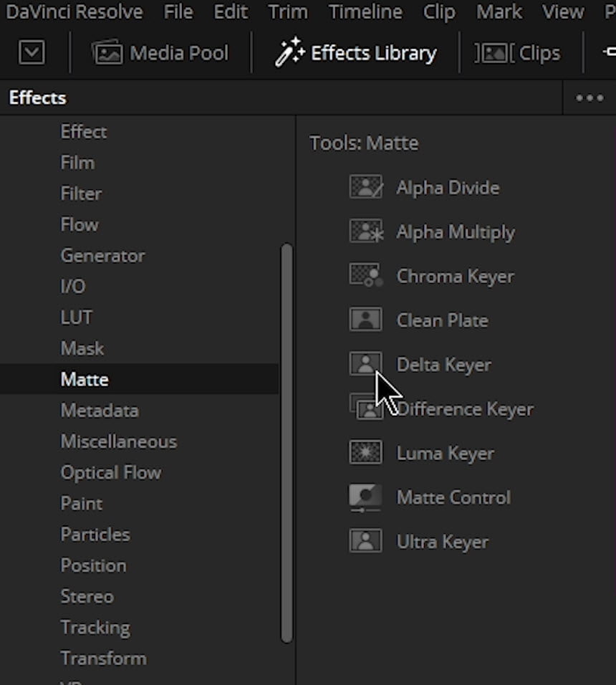The image size is (616, 685).
Task: Click the Effects panel title
Action: (x=37, y=98)
